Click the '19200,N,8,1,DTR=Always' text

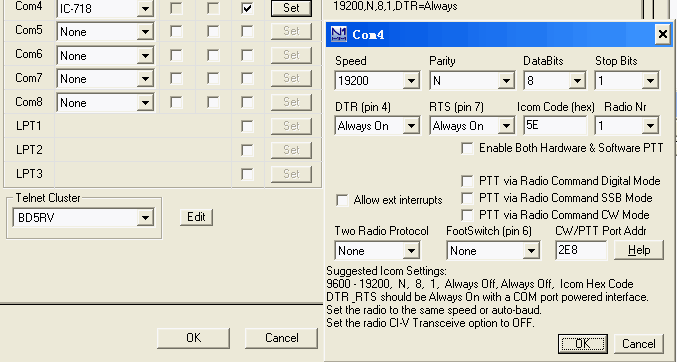coord(395,6)
